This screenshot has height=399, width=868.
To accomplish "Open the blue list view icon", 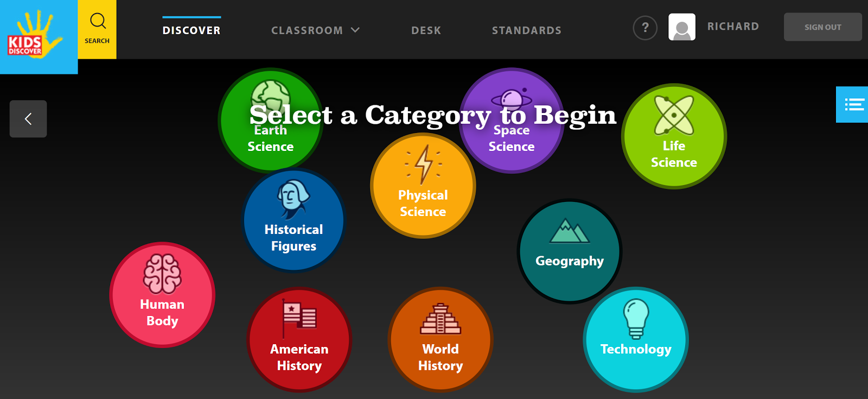I will pyautogui.click(x=852, y=104).
